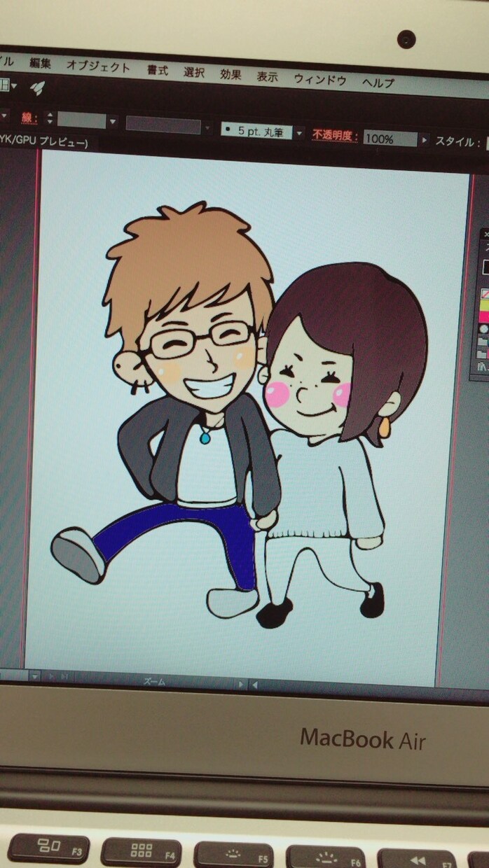Screen dimensions: 489x868
Task: Open the swatch libraries menu icon
Action: click(482, 366)
